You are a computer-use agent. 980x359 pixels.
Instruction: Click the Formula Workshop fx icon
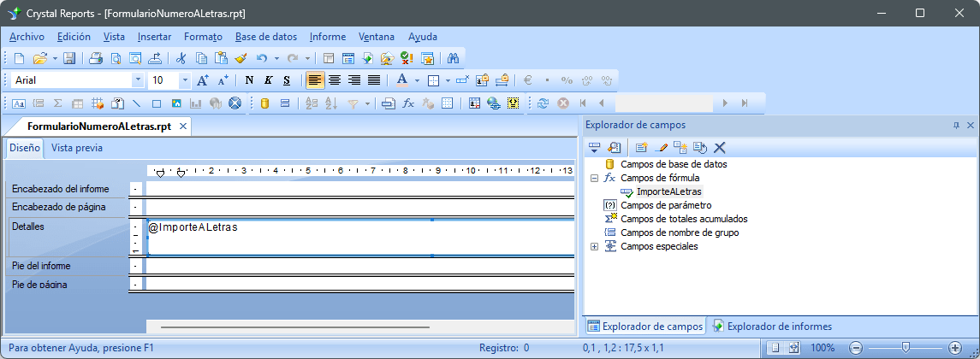(x=408, y=103)
